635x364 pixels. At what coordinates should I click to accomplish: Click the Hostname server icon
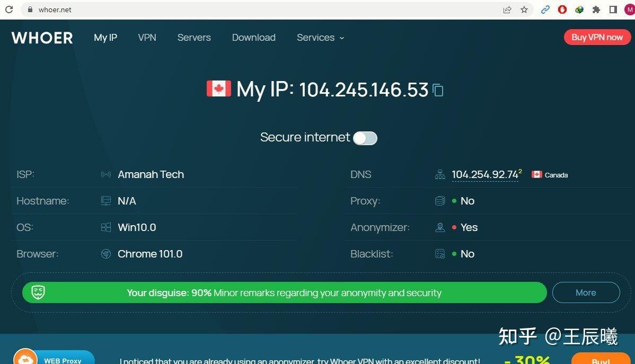tap(105, 201)
